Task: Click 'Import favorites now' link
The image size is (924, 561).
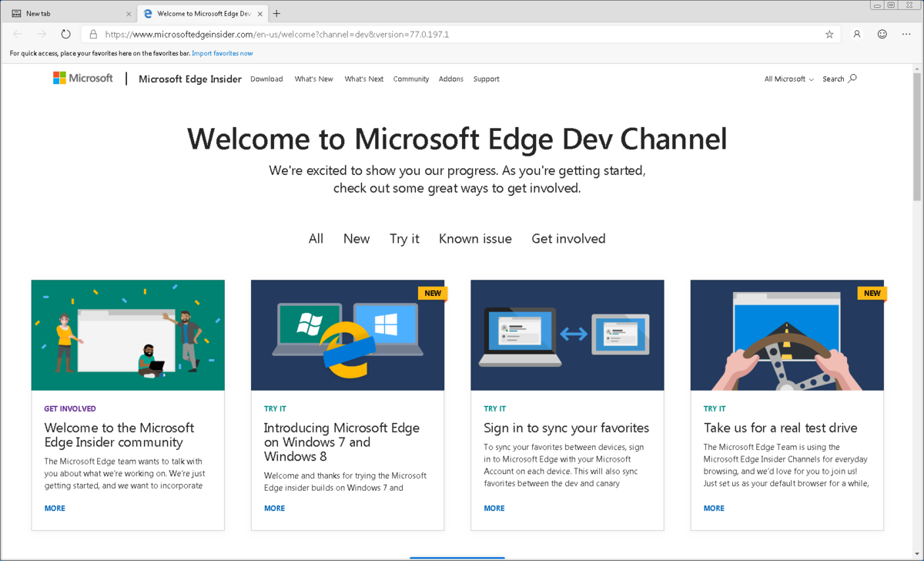Action: (x=222, y=53)
